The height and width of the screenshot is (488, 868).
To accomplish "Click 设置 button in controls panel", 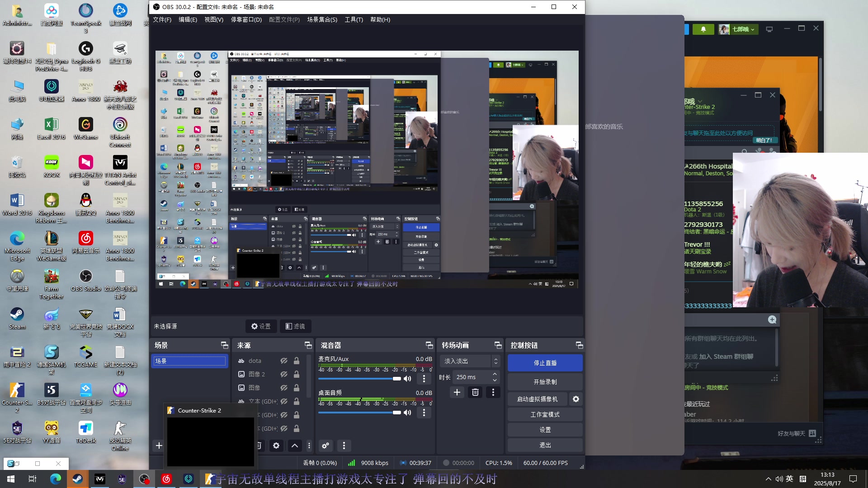I will point(545,430).
